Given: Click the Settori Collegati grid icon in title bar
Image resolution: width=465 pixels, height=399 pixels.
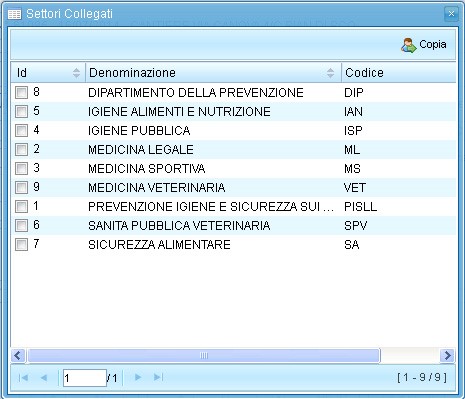Looking at the screenshot, I should (14, 14).
